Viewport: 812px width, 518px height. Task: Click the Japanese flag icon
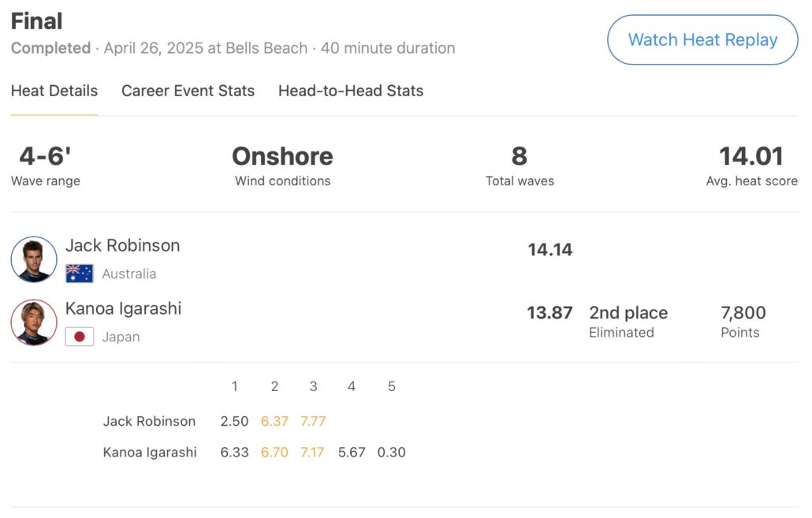coord(80,337)
